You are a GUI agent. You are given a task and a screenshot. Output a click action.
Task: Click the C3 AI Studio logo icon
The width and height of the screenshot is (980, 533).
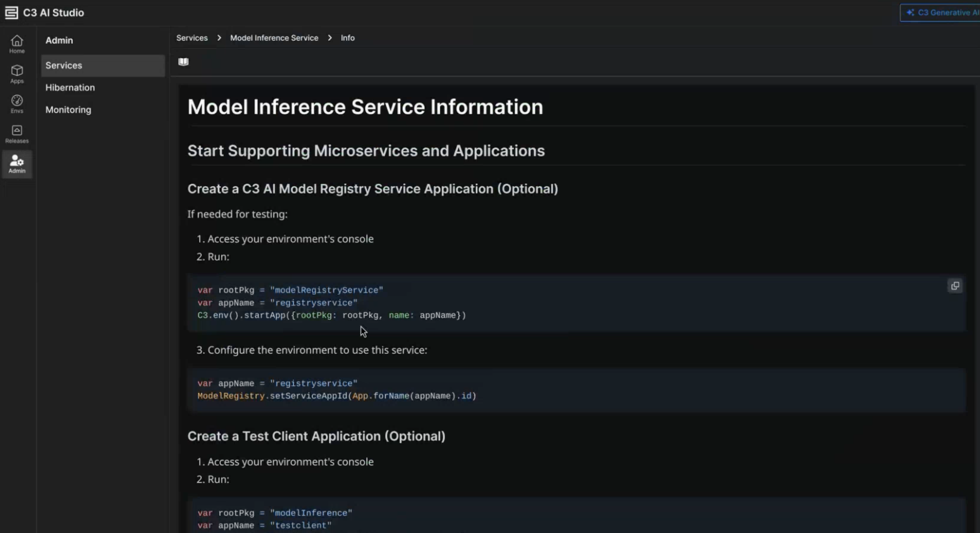11,12
